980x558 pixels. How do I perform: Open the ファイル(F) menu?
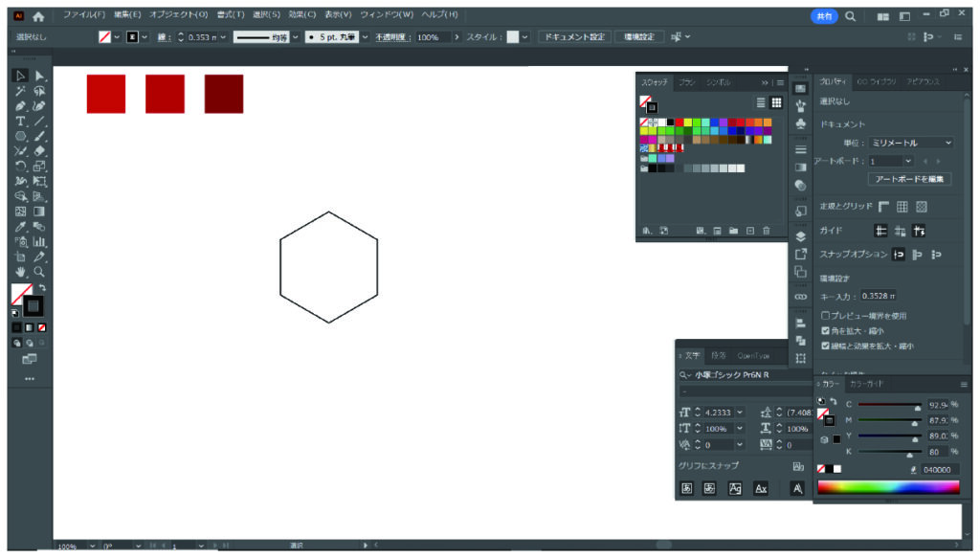[84, 14]
